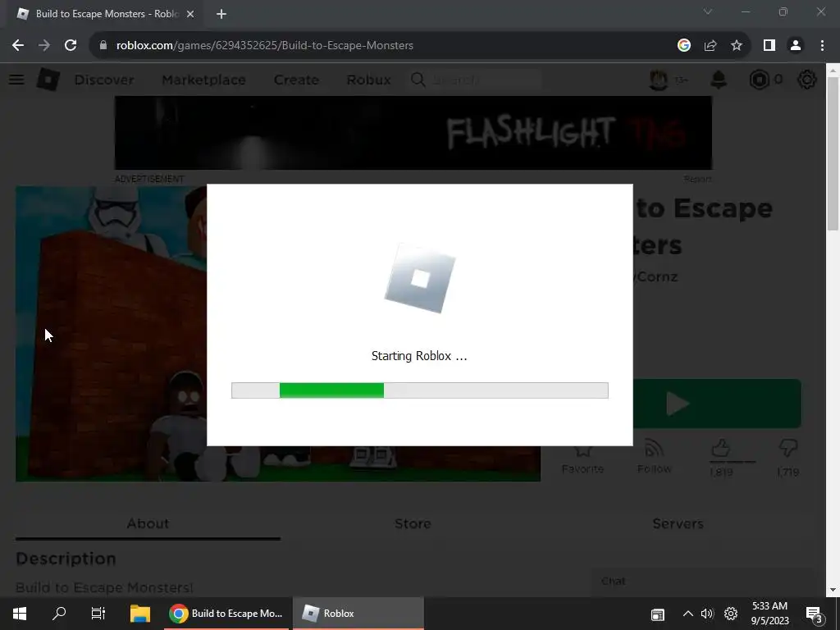The image size is (840, 630).
Task: Open the Robux menu item
Action: [x=368, y=80]
